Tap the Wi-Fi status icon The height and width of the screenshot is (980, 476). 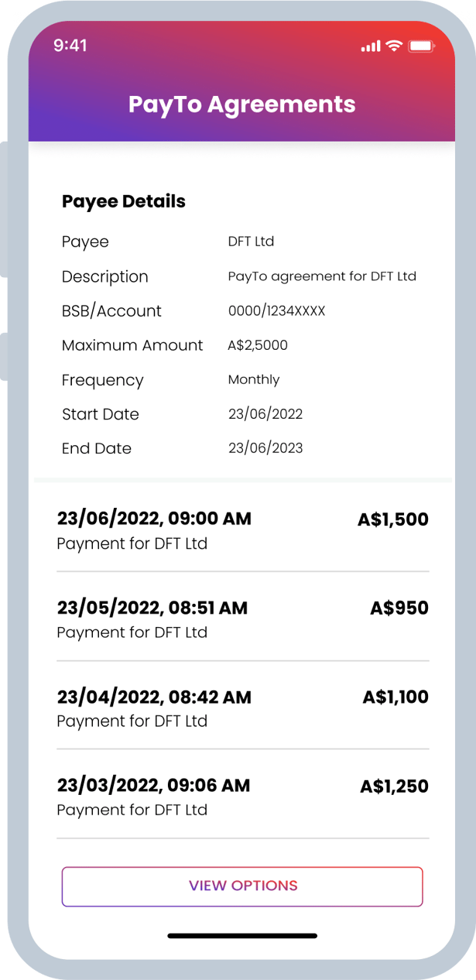[x=392, y=46]
